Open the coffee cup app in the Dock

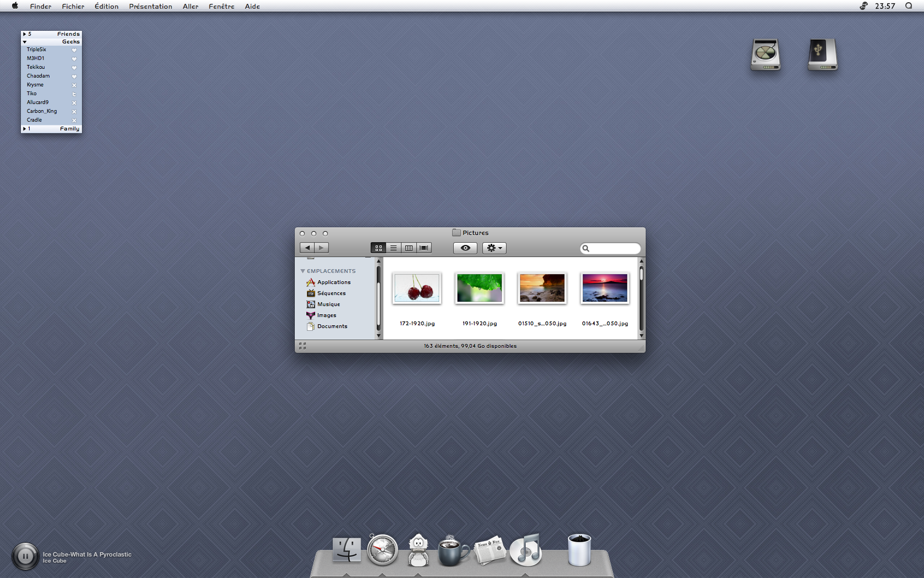[x=453, y=551]
